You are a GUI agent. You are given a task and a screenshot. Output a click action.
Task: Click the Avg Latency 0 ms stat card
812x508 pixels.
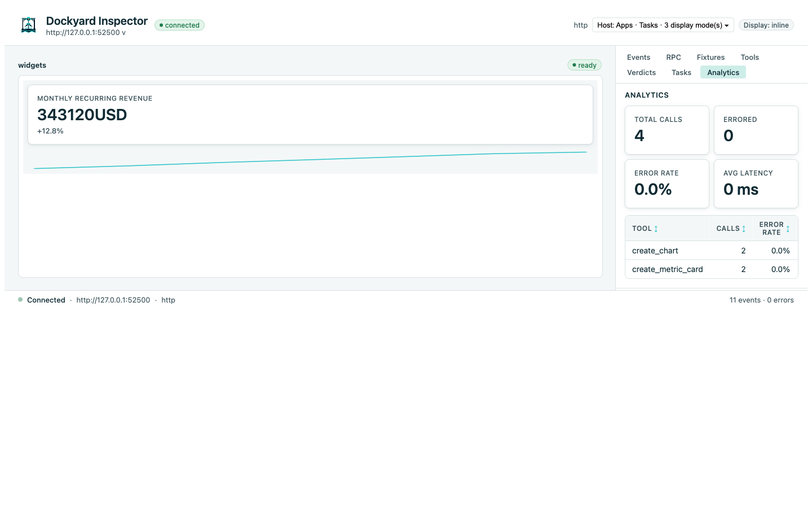[756, 183]
